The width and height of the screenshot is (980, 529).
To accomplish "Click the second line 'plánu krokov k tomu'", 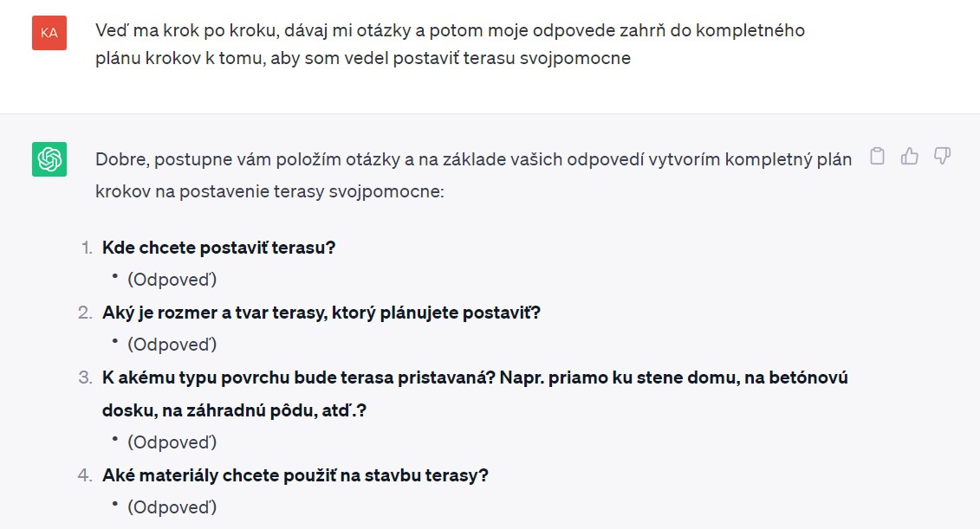I will 363,58.
